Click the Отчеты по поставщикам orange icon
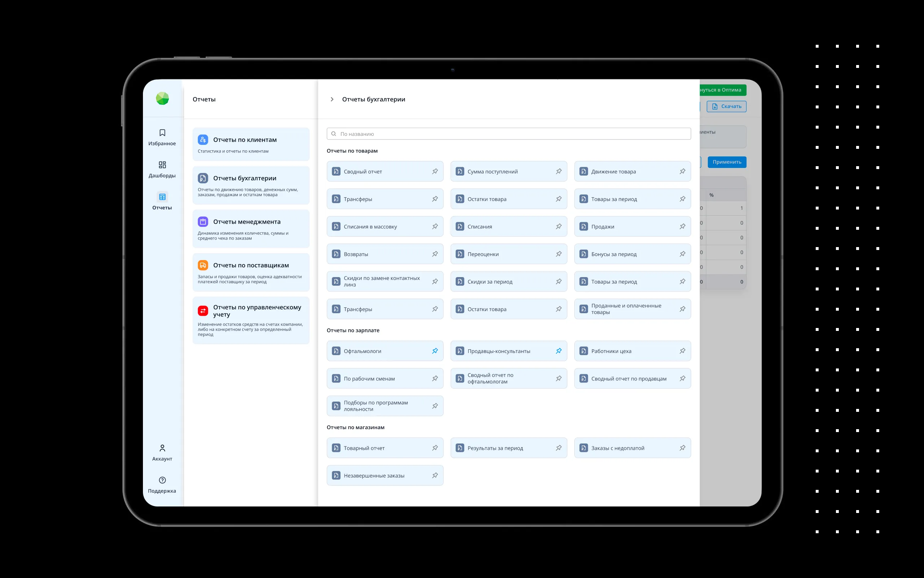Screen dimensions: 924x578 203,265
